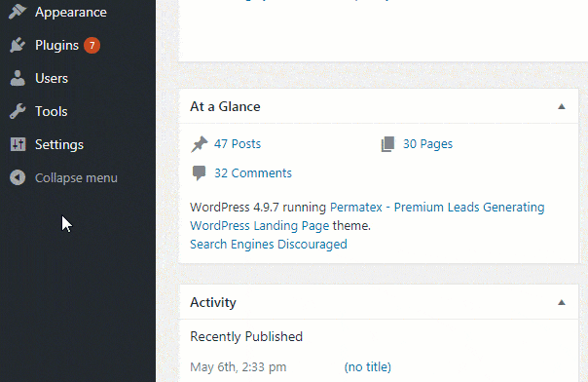Click the pushpin icon beside 47 Posts
588x382 pixels.
(x=200, y=144)
